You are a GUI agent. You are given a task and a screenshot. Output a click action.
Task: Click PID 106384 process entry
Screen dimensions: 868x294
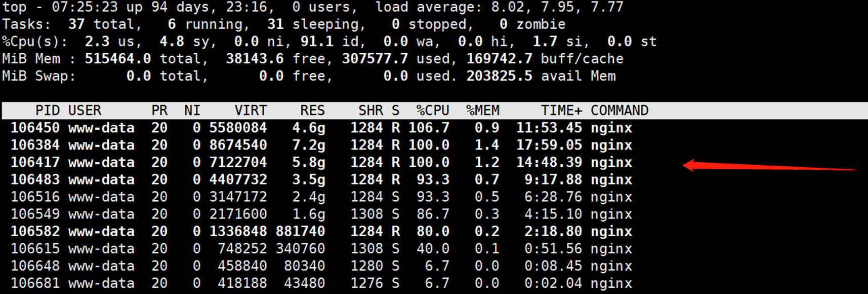point(35,145)
